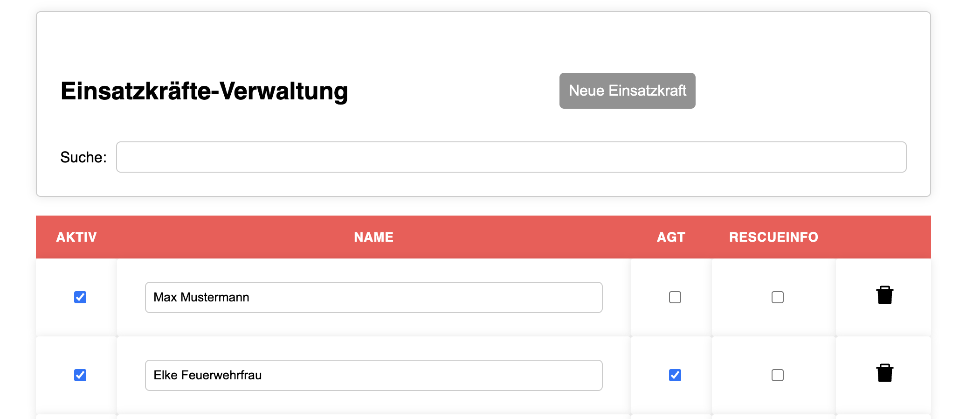Check Rescueinfo for Elke Feuerwehrfrau
This screenshot has height=419, width=980.
pyautogui.click(x=777, y=375)
